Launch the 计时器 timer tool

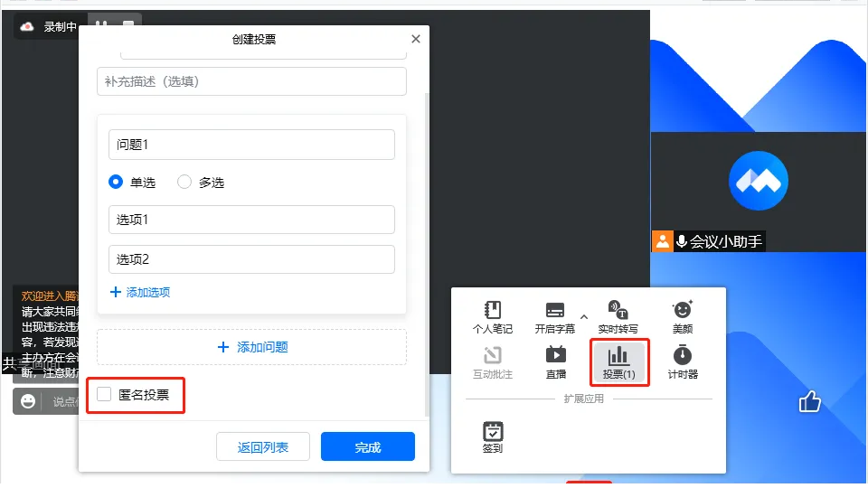pos(683,361)
